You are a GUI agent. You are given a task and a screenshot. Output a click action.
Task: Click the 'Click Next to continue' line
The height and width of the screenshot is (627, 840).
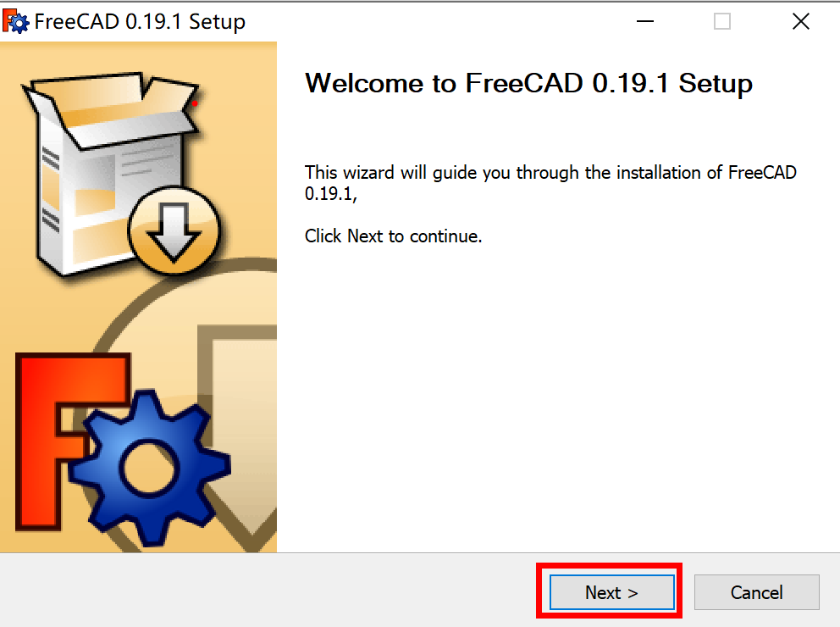pyautogui.click(x=393, y=236)
